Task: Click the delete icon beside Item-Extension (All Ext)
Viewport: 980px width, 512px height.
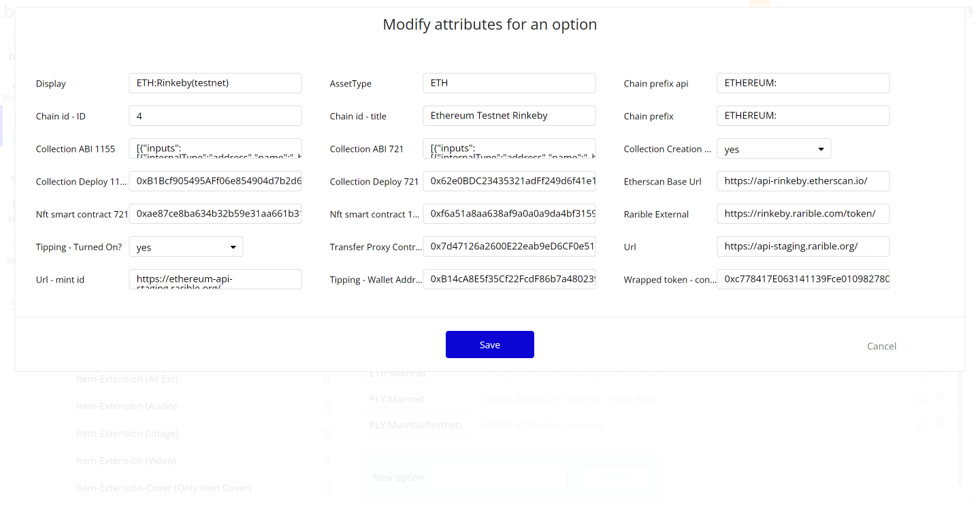Action: (327, 379)
